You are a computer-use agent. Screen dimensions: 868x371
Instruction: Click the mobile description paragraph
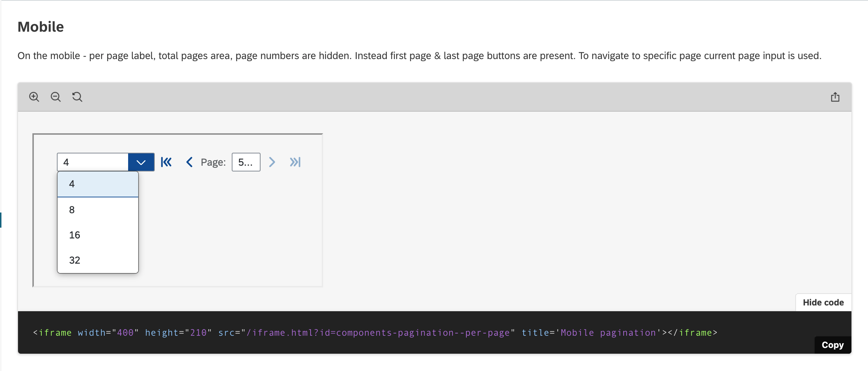(x=419, y=56)
